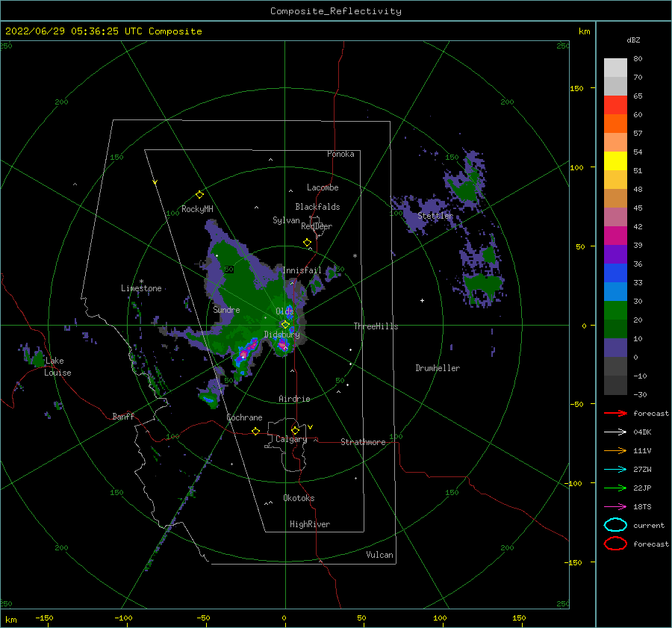The image size is (672, 628).
Task: Click yellow diamond marker near RedDeer
Action: tap(308, 243)
